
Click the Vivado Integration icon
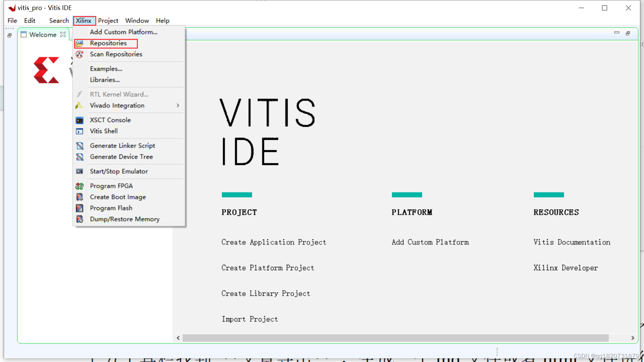coord(79,106)
